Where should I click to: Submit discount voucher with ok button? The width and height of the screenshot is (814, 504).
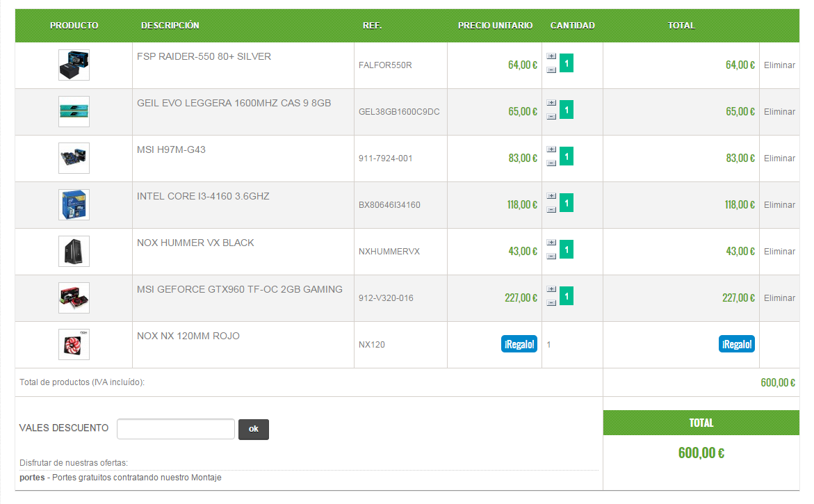(253, 429)
